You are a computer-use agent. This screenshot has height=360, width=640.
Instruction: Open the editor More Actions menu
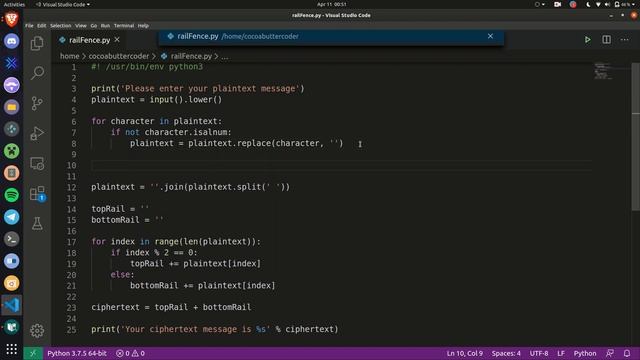[x=624, y=40]
